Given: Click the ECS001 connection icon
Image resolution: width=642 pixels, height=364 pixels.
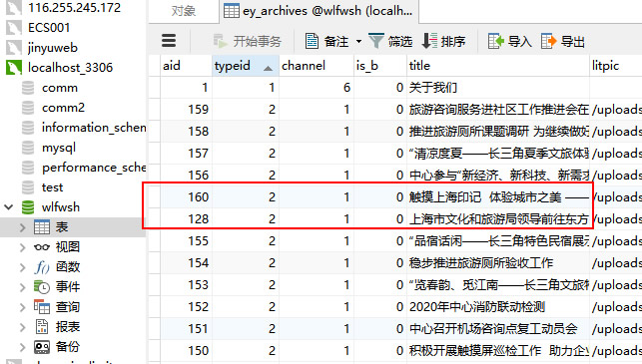Looking at the screenshot, I should 14,27.
